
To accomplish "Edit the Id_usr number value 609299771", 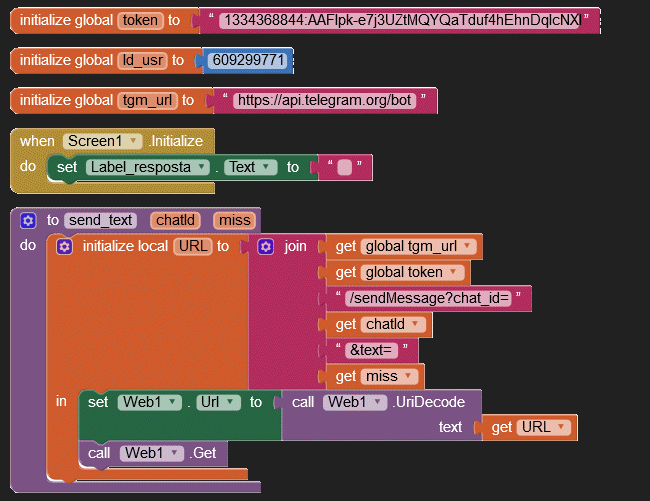I will pos(249,60).
